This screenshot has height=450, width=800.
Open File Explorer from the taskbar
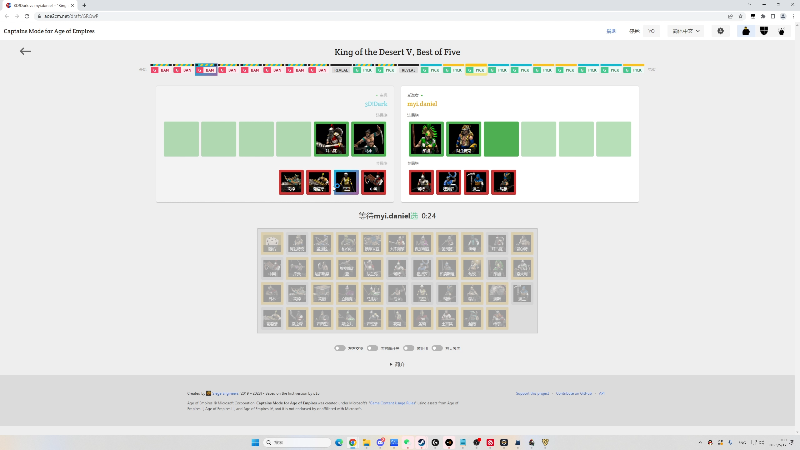coord(366,442)
